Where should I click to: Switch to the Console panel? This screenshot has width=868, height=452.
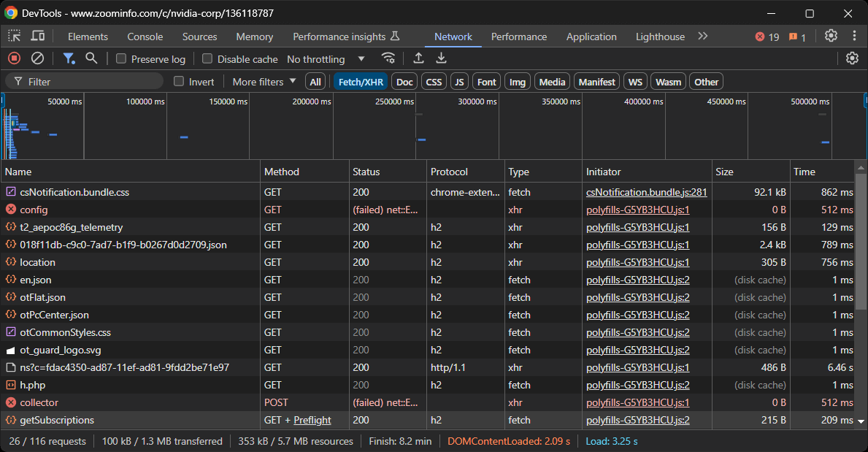[x=145, y=36]
